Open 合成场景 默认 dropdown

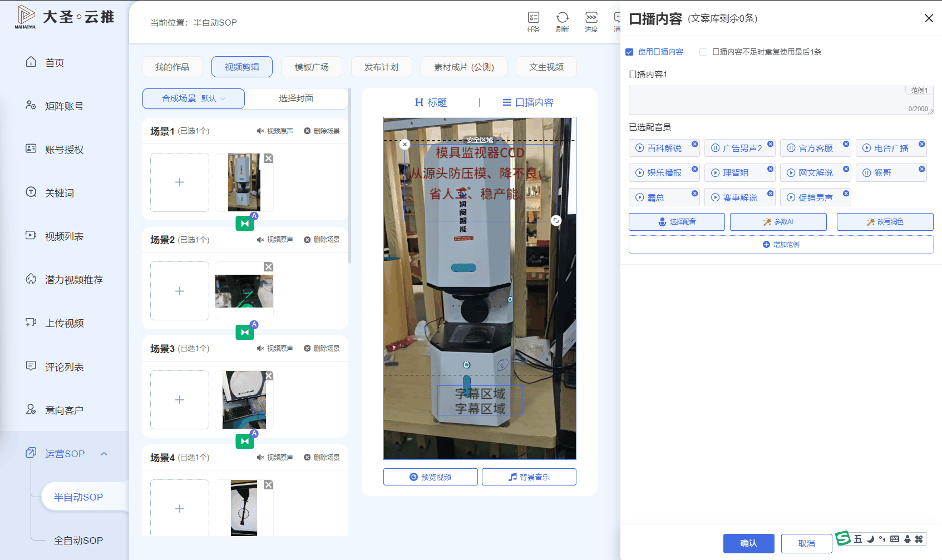pos(194,98)
